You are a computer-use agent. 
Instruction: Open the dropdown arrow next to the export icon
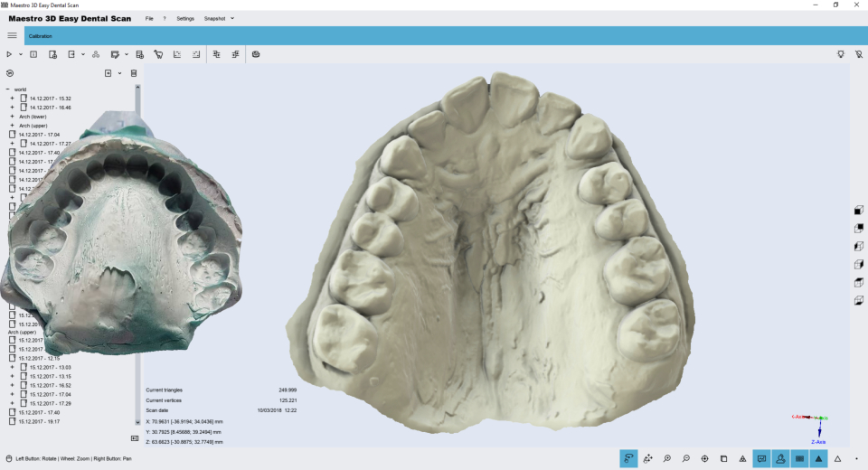(83, 54)
